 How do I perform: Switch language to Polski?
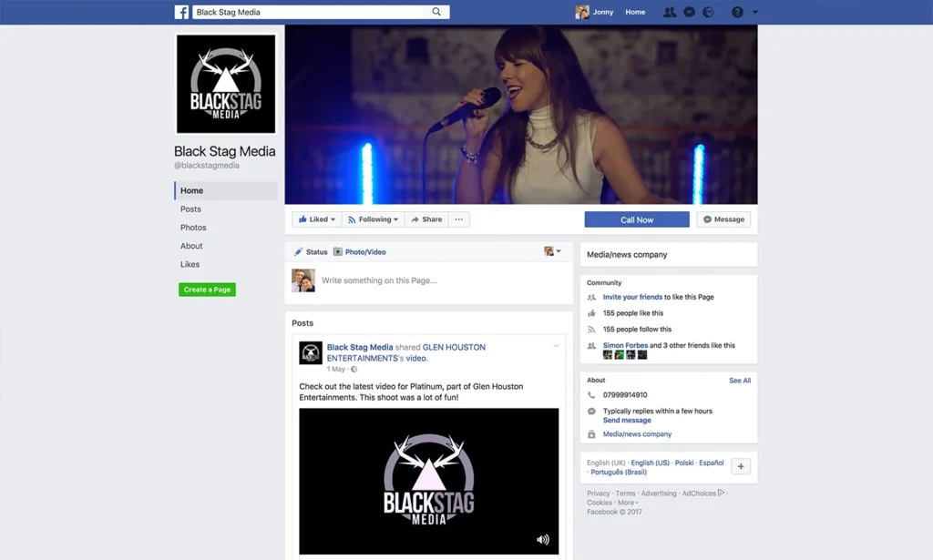684,463
